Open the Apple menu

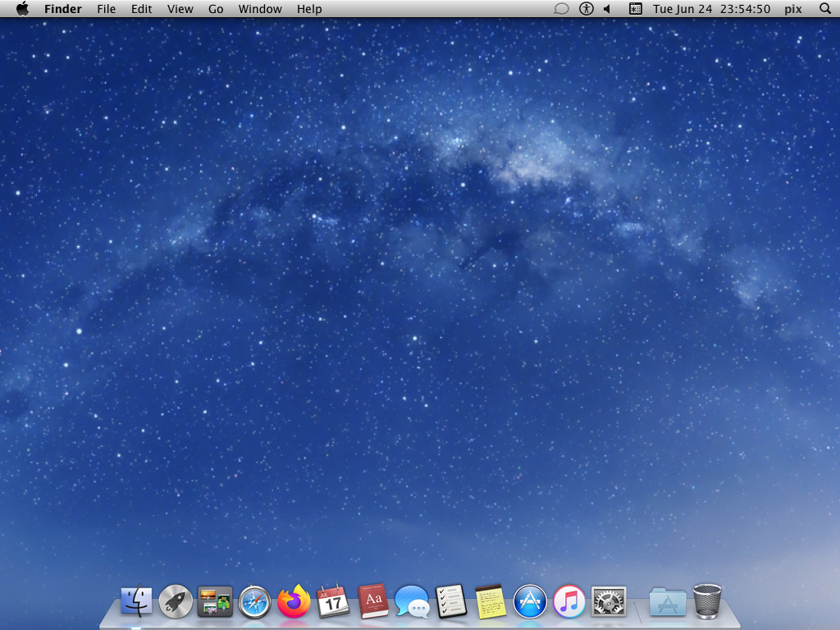(22, 9)
